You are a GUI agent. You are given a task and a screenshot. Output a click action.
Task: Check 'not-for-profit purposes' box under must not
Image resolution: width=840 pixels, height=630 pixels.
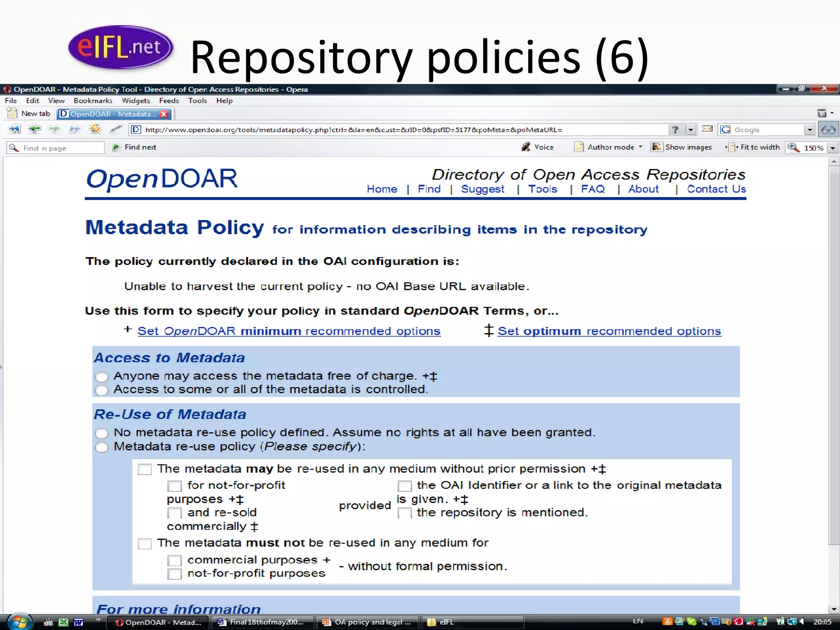174,574
